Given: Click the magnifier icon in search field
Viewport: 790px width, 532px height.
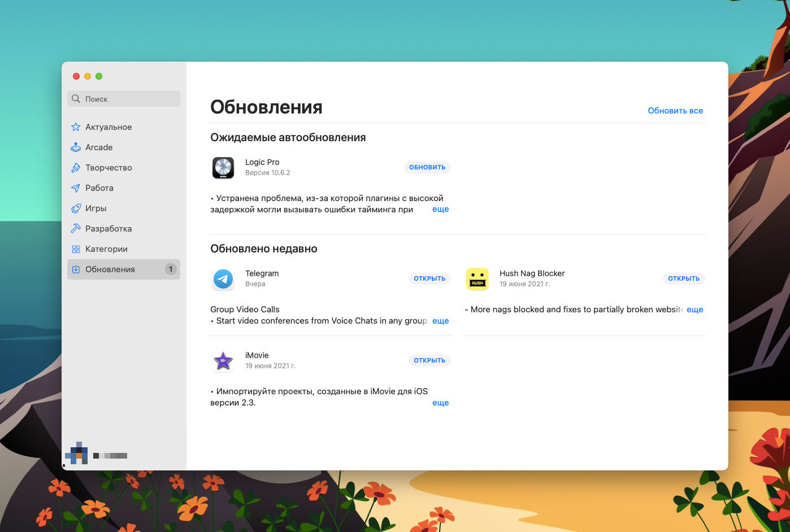Looking at the screenshot, I should (x=76, y=99).
